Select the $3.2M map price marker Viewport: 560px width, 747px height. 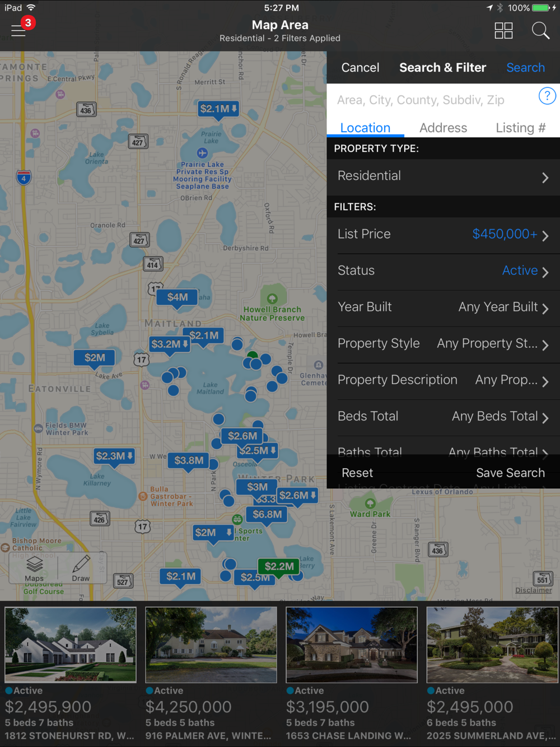coord(170,344)
